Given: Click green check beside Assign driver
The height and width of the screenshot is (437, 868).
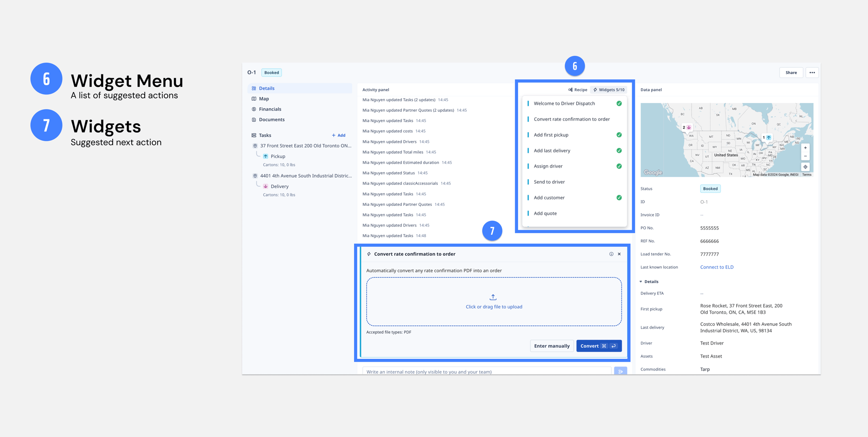Looking at the screenshot, I should (x=619, y=166).
